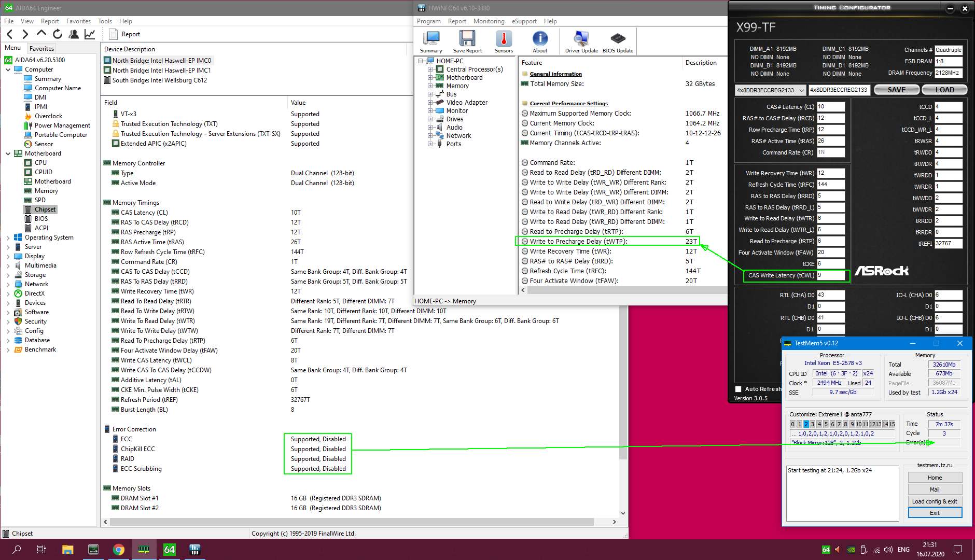Viewport: 975px width, 560px height.
Task: Click the AIDA64 up-level arrow icon
Action: pos(41,34)
